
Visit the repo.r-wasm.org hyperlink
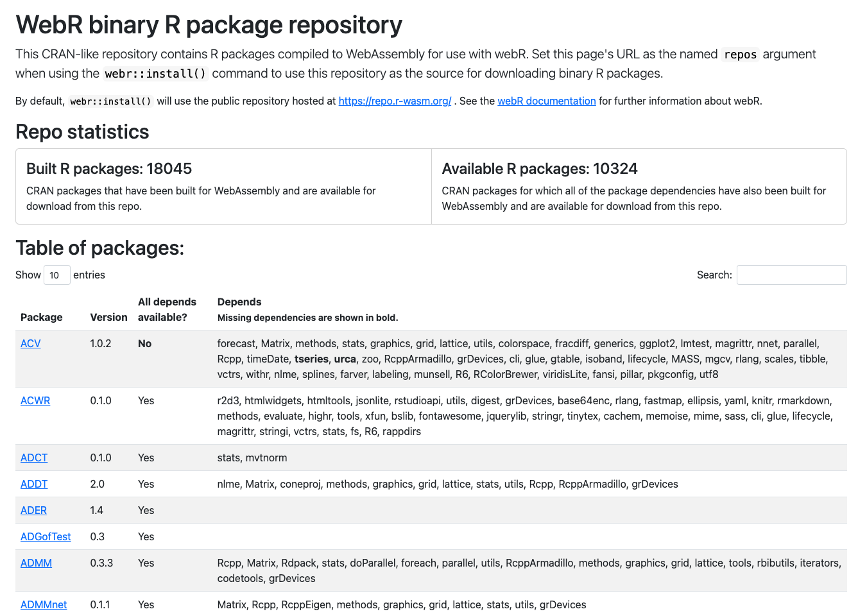click(394, 101)
